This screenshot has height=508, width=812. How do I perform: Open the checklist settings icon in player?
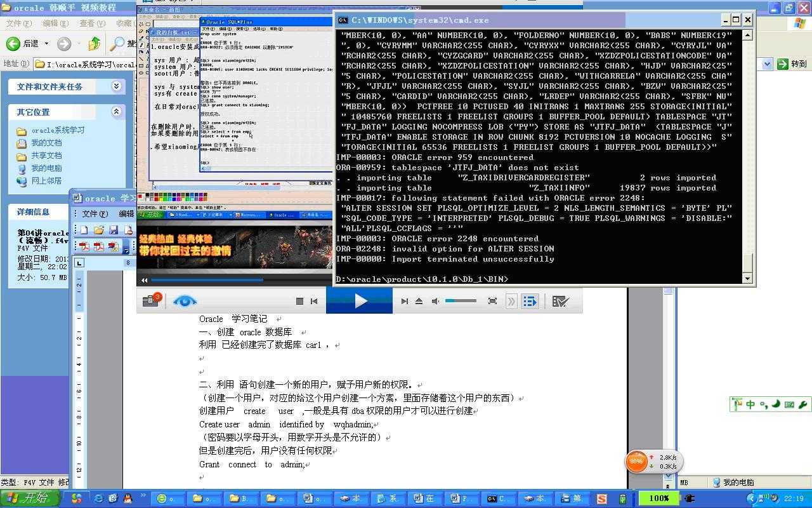point(560,301)
